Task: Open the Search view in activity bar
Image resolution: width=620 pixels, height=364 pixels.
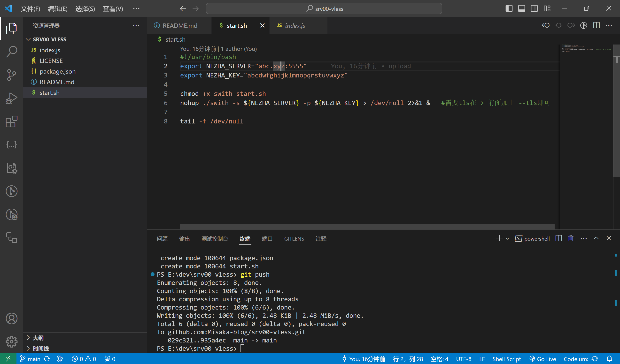Action: (12, 51)
